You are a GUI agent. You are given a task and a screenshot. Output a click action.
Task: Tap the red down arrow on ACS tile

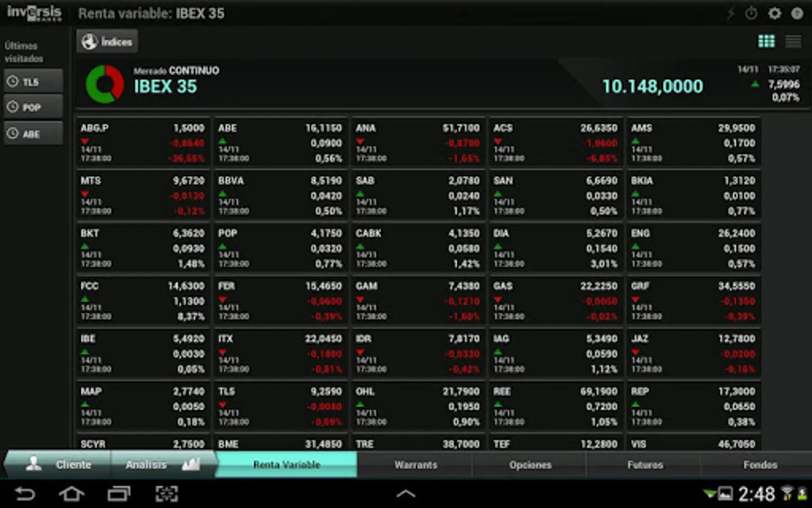[497, 141]
